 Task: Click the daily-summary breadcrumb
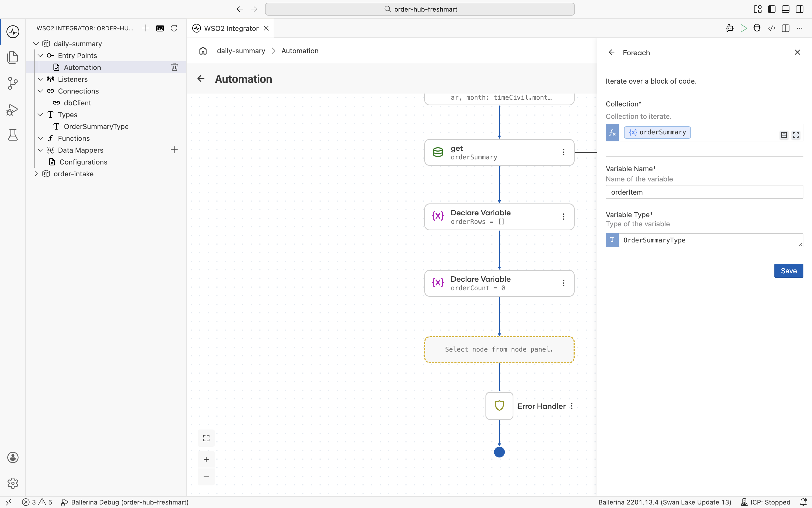[241, 51]
